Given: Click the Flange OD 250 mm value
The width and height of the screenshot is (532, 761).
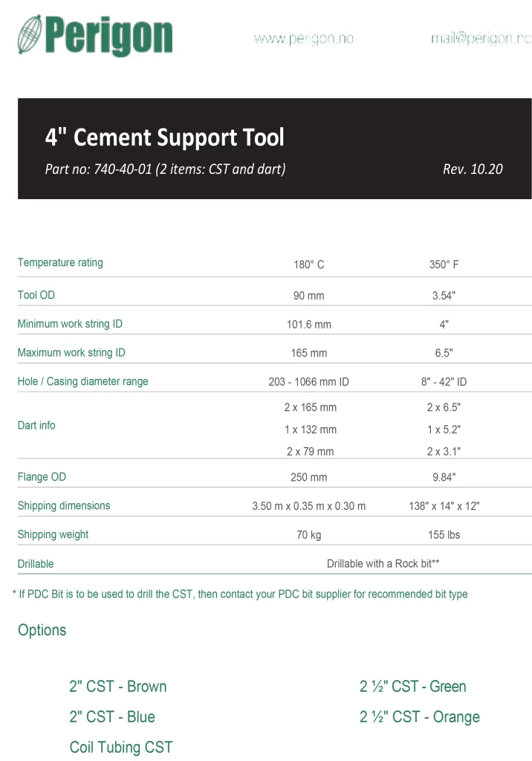Looking at the screenshot, I should click(x=308, y=477).
